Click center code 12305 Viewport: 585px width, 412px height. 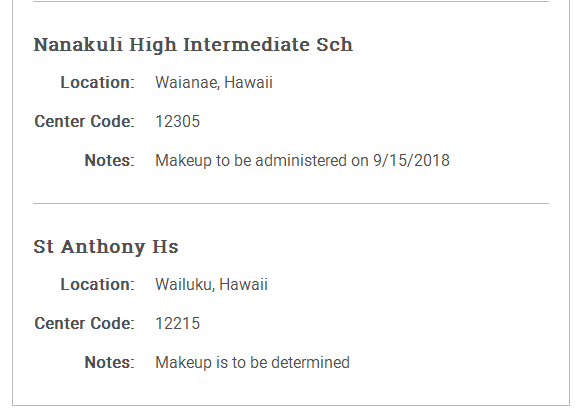pyautogui.click(x=178, y=122)
